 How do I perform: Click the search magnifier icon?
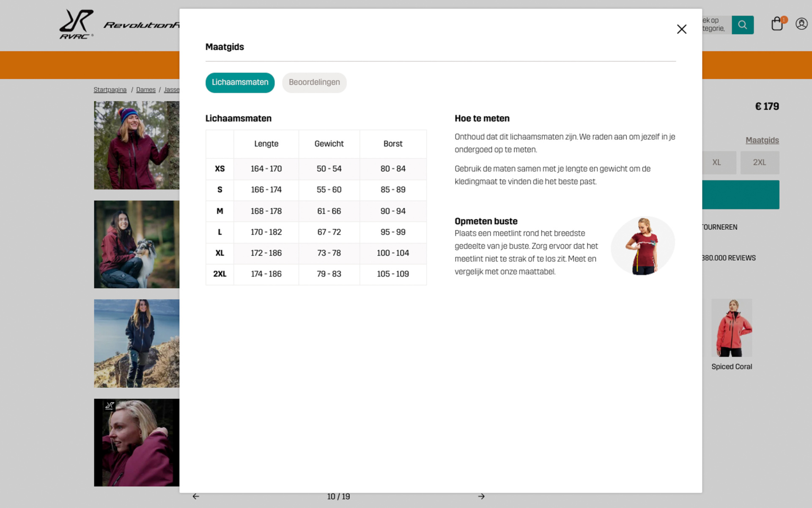tap(743, 25)
